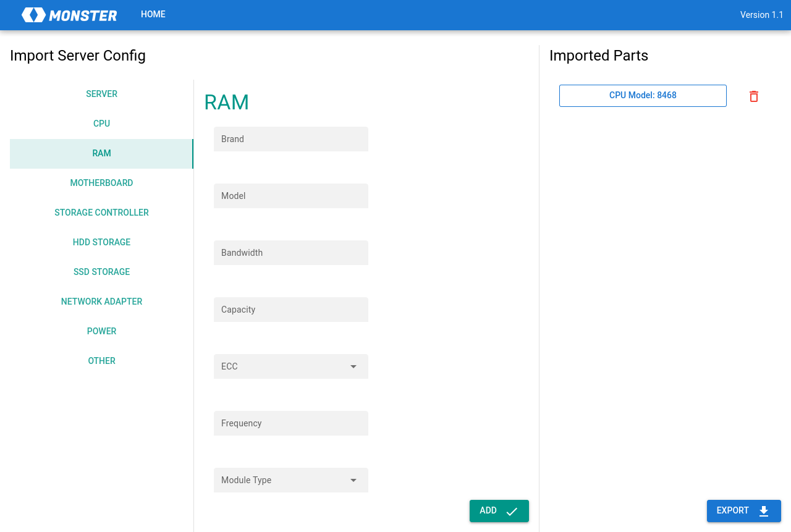Open the Power tab
The width and height of the screenshot is (791, 532).
coord(101,331)
